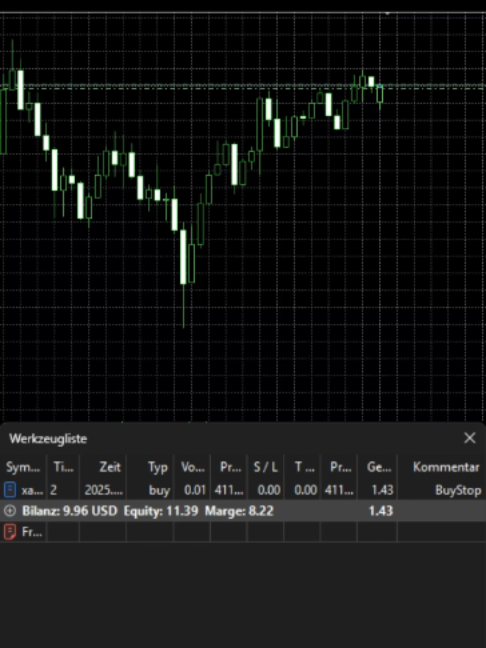Click the blue position icon beside xa... symbol
The height and width of the screenshot is (648, 486).
[x=10, y=490]
